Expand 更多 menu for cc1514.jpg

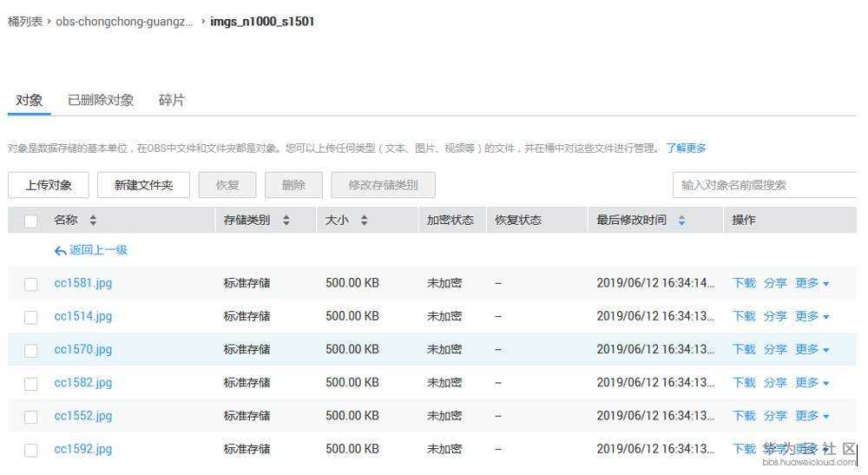click(x=812, y=316)
